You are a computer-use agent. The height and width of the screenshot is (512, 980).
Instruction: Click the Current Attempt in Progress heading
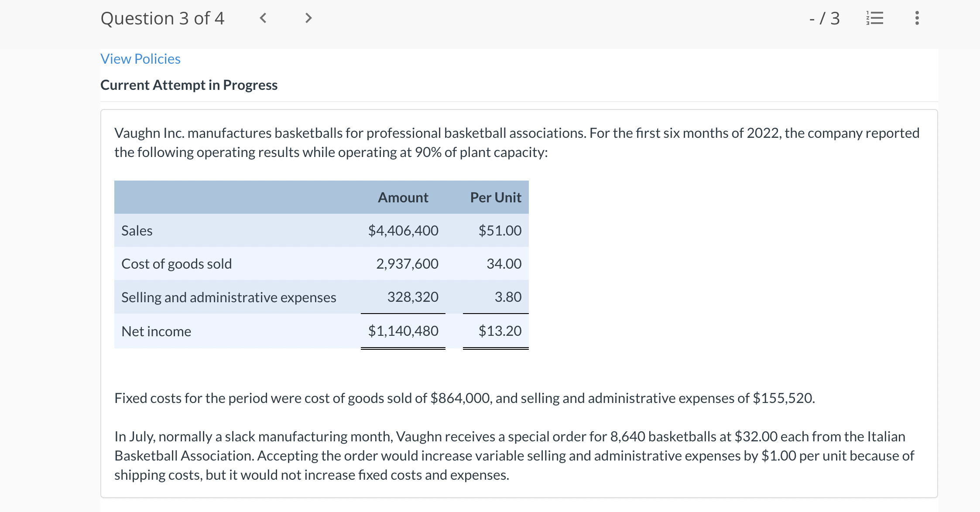(189, 85)
